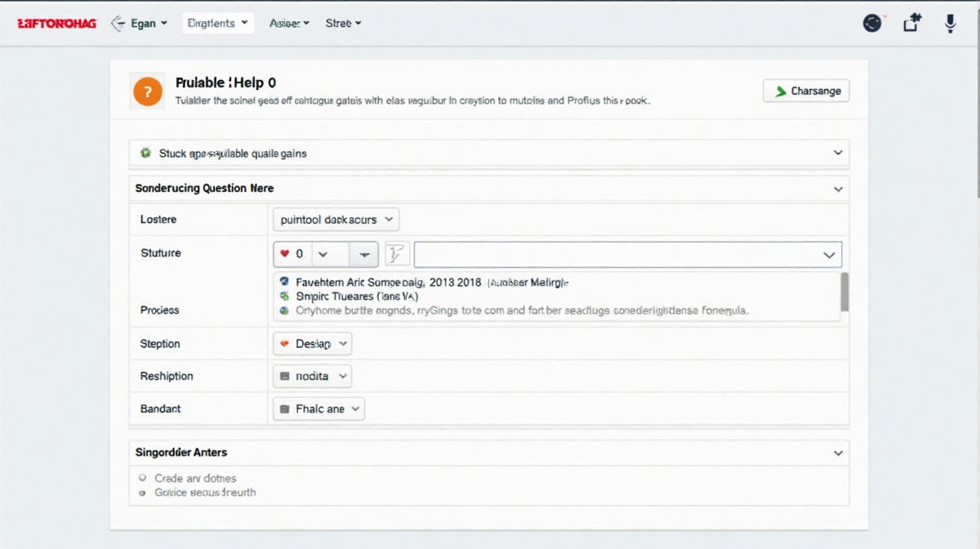The image size is (980, 549).
Task: Click the red LAFTONOHAG logo
Action: 56,24
